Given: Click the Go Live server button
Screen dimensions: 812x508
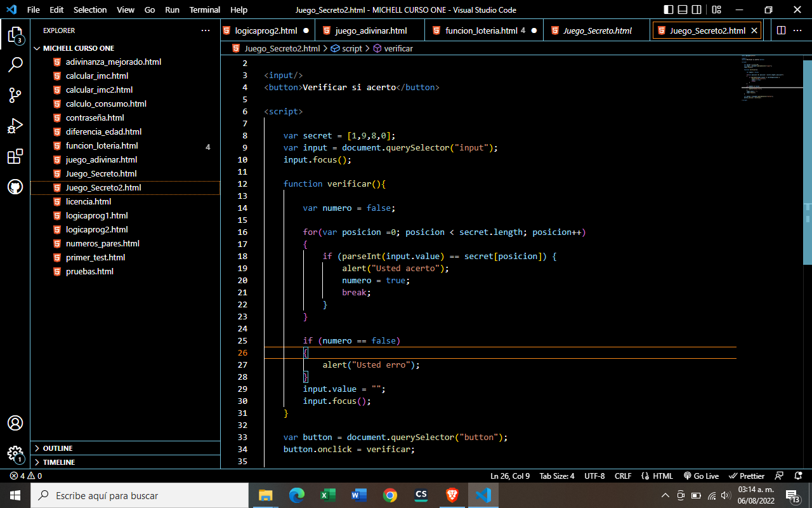Looking at the screenshot, I should pyautogui.click(x=701, y=476).
